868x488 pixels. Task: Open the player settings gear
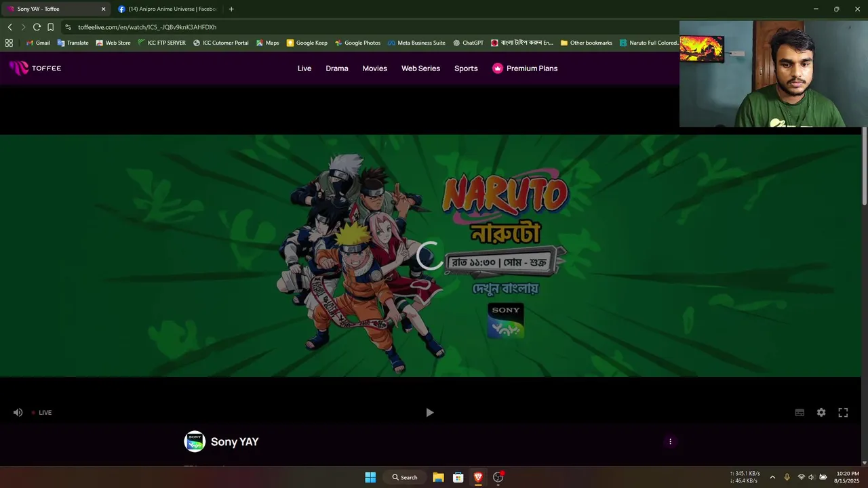coord(821,412)
